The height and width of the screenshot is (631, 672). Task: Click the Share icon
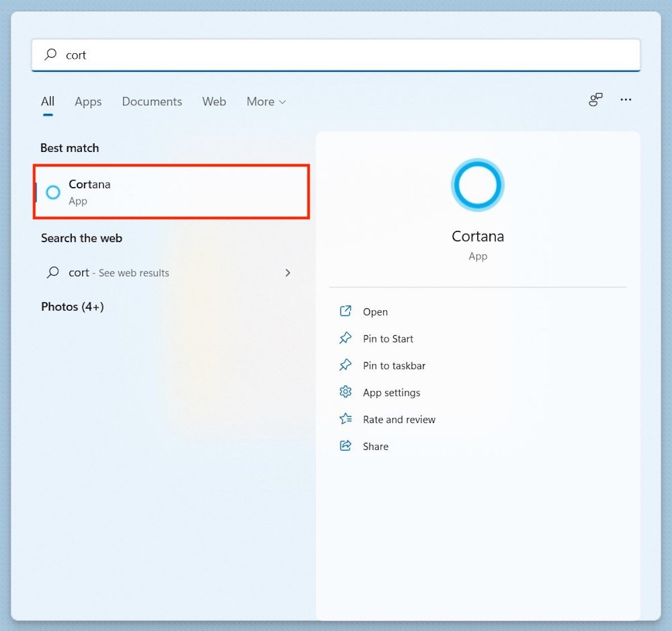click(x=346, y=446)
